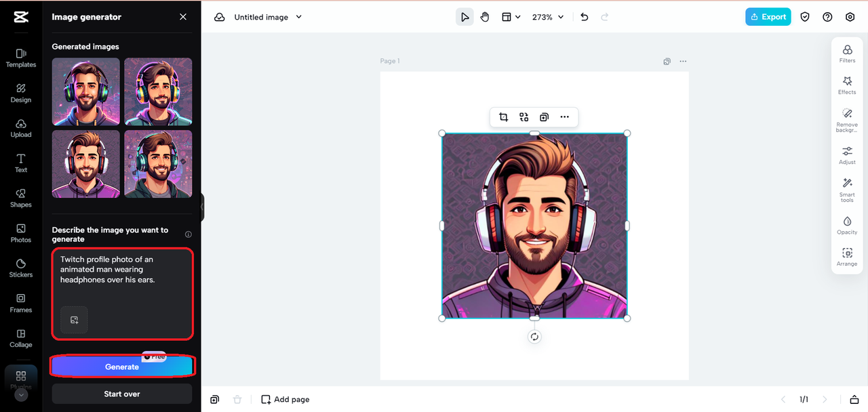This screenshot has height=412, width=868.
Task: Click the info icon beside the description label
Action: [189, 234]
